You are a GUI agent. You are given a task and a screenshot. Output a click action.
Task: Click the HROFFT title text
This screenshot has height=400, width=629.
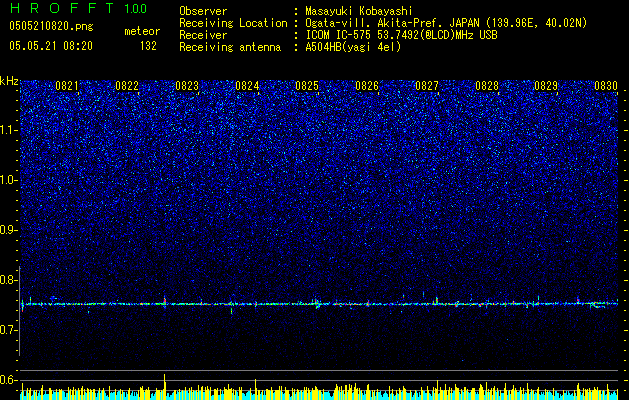point(61,8)
